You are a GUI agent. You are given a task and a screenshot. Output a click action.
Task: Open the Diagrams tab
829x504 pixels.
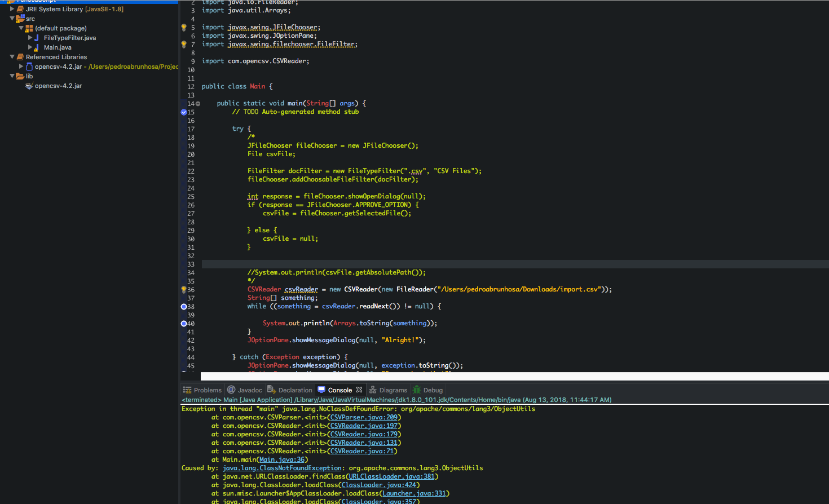pyautogui.click(x=388, y=390)
